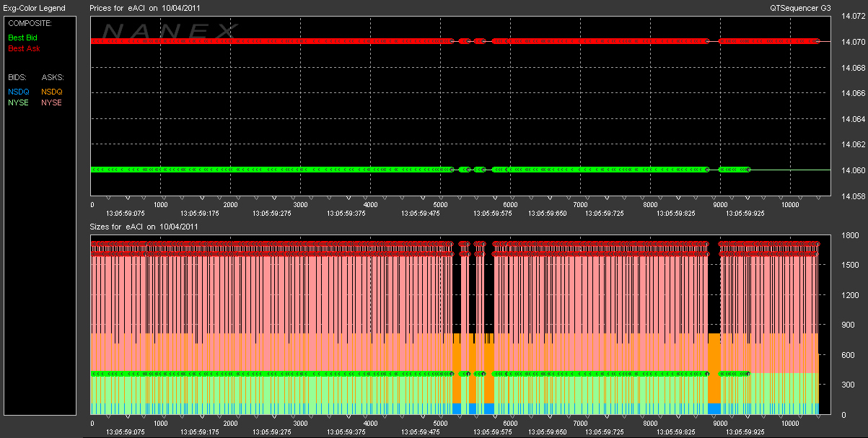Click the 4000 tick label under Sizes chart

(x=370, y=424)
